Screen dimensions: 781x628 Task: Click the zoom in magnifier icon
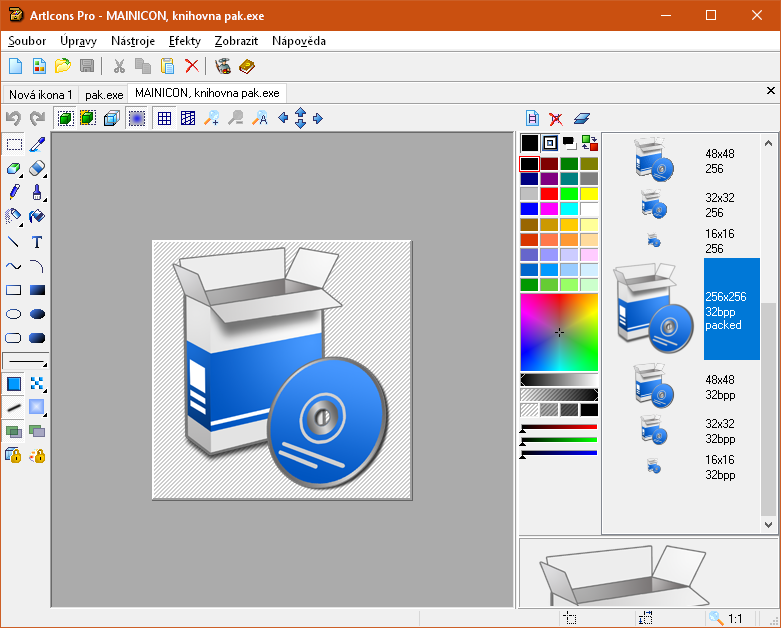point(211,118)
